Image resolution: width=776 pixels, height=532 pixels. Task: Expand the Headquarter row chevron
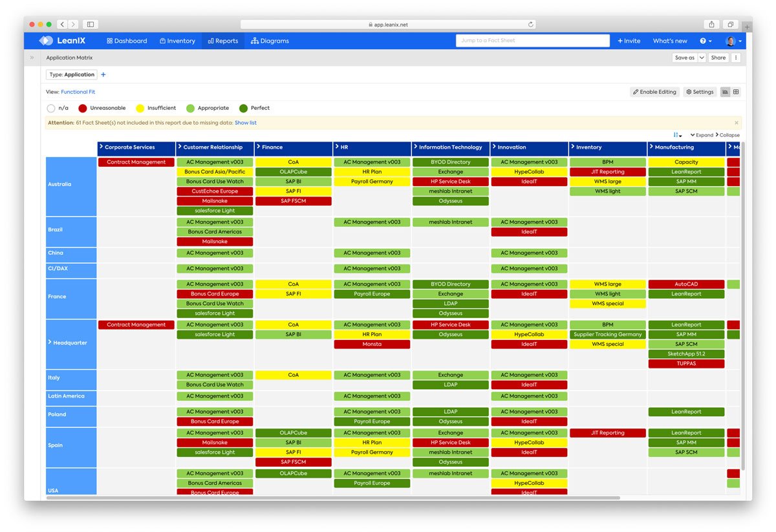pyautogui.click(x=48, y=343)
